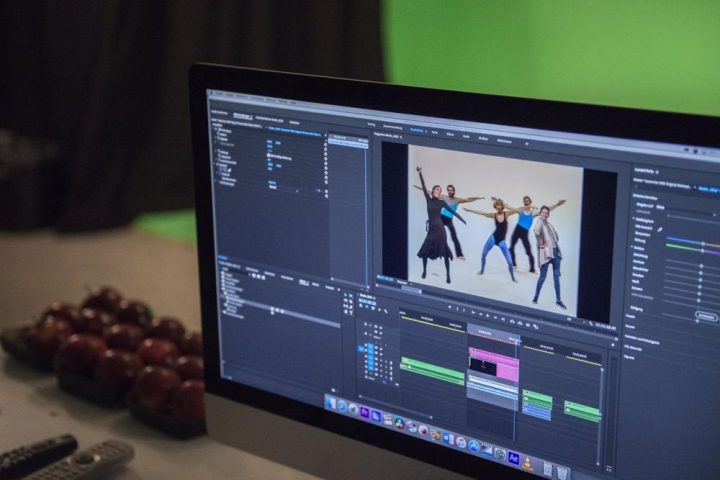
Task: Launch iTunes from the dock
Action: click(x=461, y=441)
